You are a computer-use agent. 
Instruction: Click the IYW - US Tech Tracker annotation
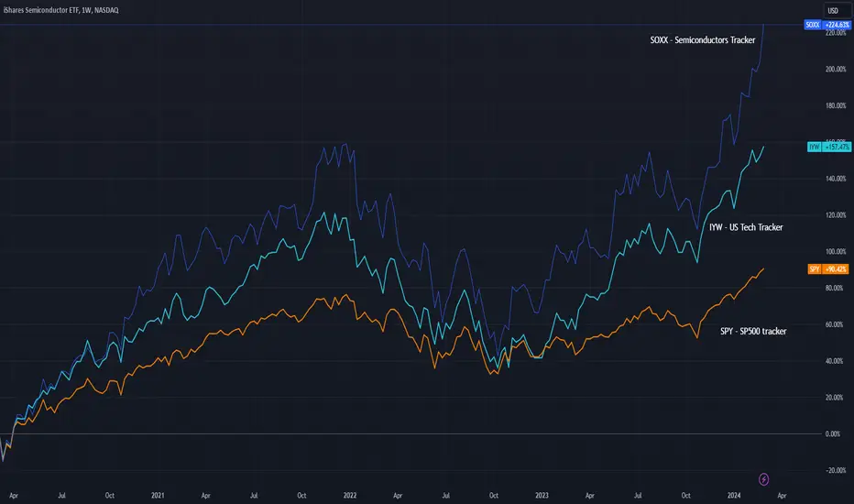pyautogui.click(x=746, y=227)
